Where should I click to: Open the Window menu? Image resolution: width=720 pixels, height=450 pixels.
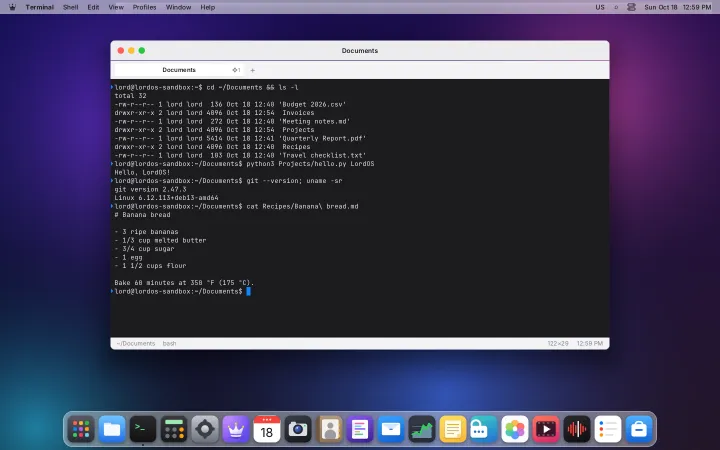[x=178, y=7]
